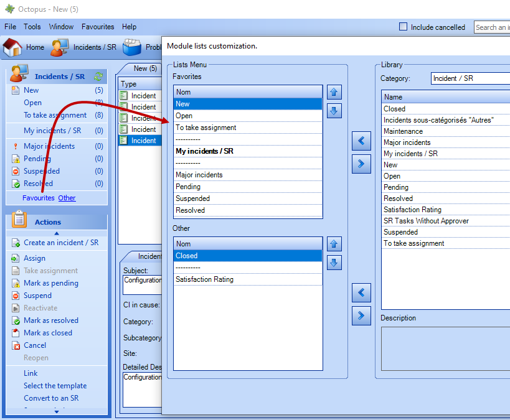Image resolution: width=510 pixels, height=420 pixels.
Task: Open the Problems module folder icon
Action: [x=132, y=47]
